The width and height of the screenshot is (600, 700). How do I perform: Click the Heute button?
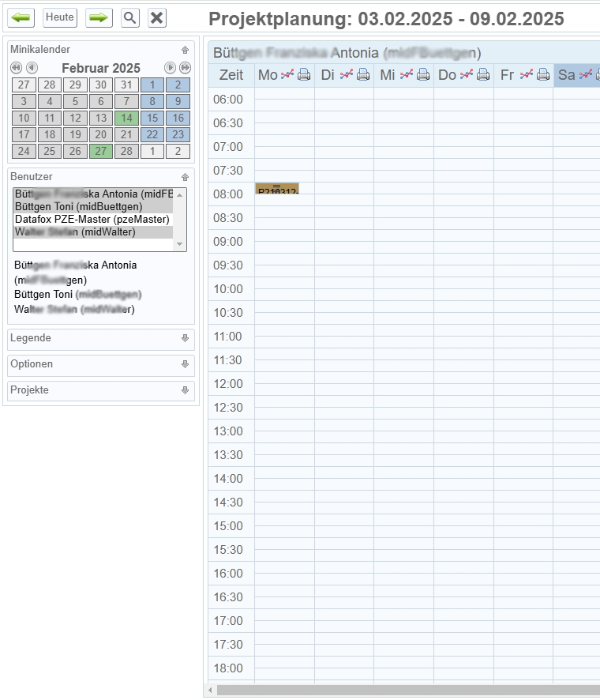click(60, 18)
